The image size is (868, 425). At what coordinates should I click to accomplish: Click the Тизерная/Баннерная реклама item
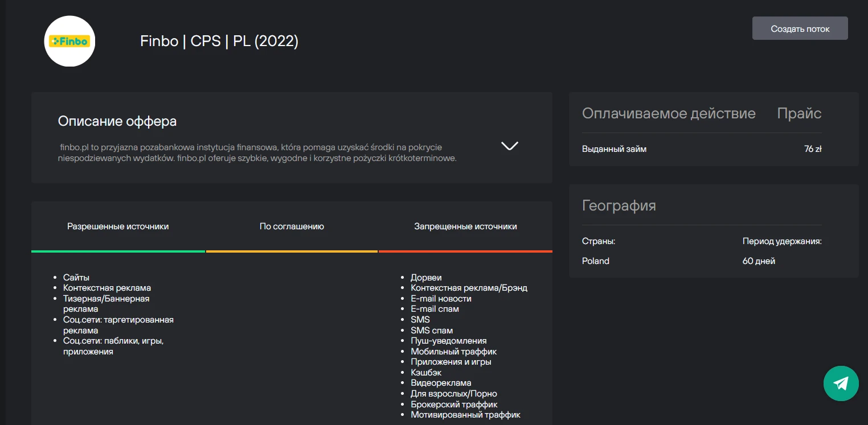tap(107, 304)
